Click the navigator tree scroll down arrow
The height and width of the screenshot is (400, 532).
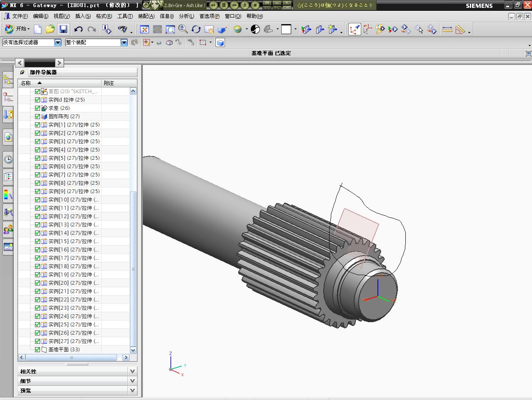tap(133, 350)
